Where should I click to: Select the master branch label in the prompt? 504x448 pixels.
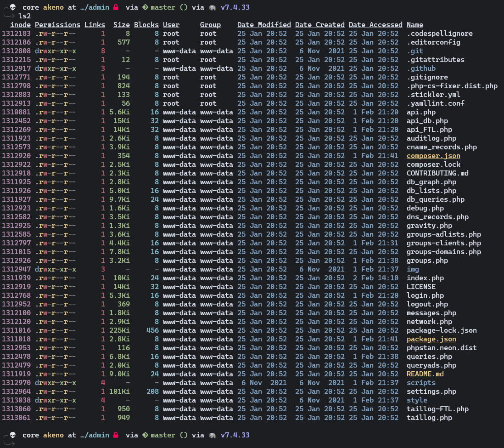pos(163,7)
